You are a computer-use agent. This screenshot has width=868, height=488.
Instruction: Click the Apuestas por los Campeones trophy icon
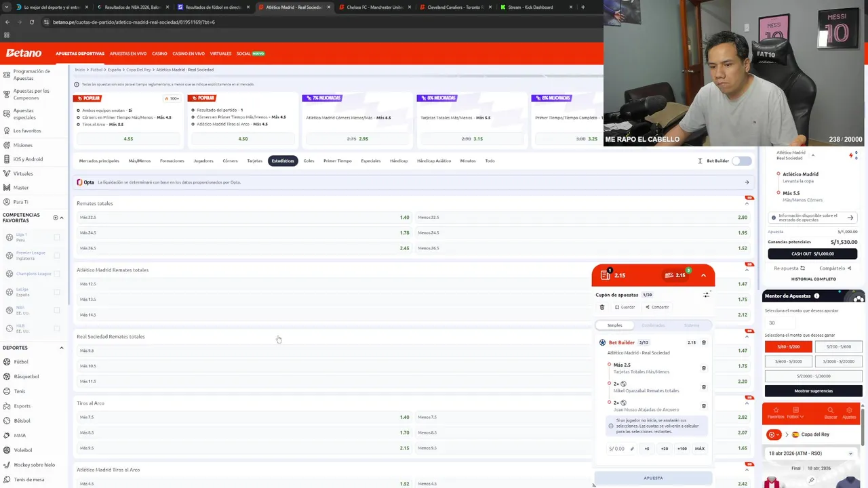coord(7,94)
